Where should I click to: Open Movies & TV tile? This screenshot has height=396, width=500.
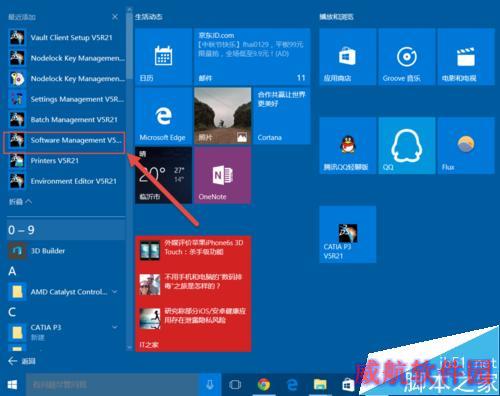(466, 57)
